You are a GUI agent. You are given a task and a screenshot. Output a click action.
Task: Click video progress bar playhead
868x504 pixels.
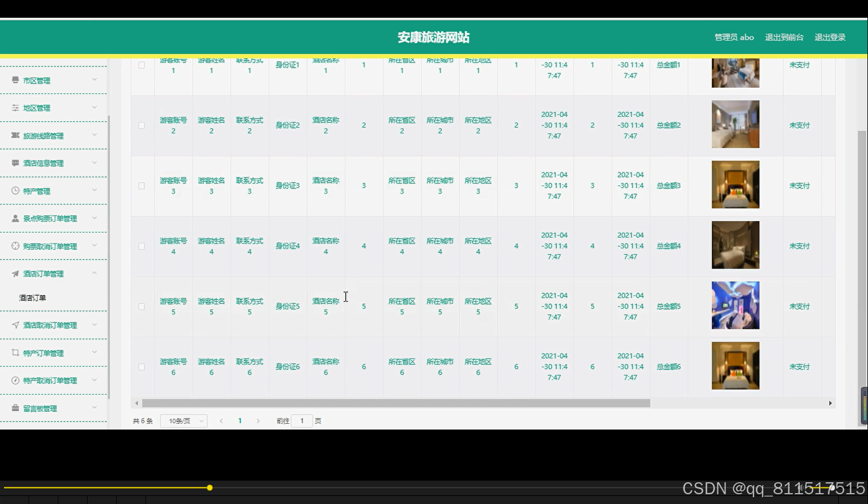point(210,488)
